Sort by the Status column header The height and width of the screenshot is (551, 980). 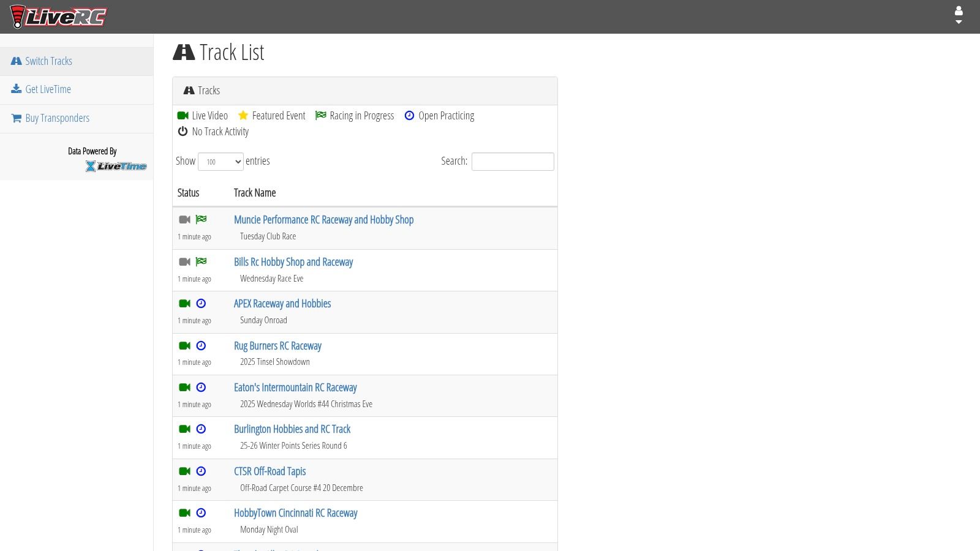click(188, 193)
